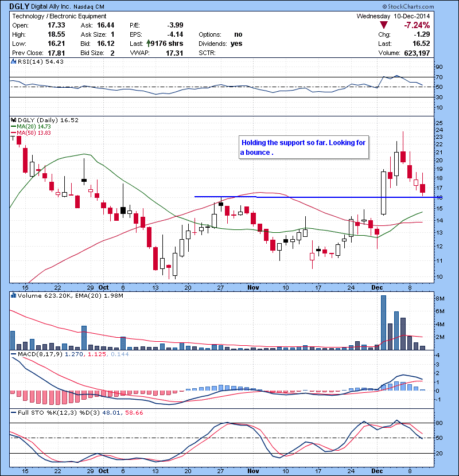This screenshot has height=476, width=459.
Task: Click the Bid price 16.12
Action: coord(106,44)
